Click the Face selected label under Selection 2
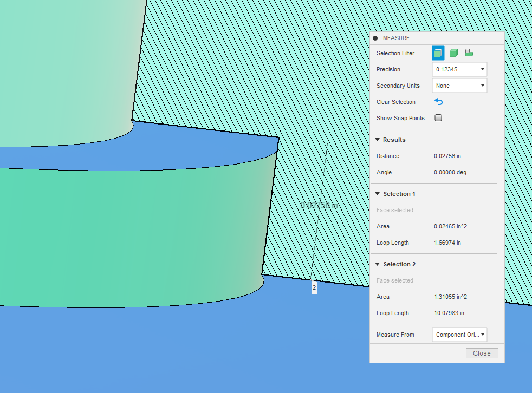The height and width of the screenshot is (393, 532). (x=394, y=280)
